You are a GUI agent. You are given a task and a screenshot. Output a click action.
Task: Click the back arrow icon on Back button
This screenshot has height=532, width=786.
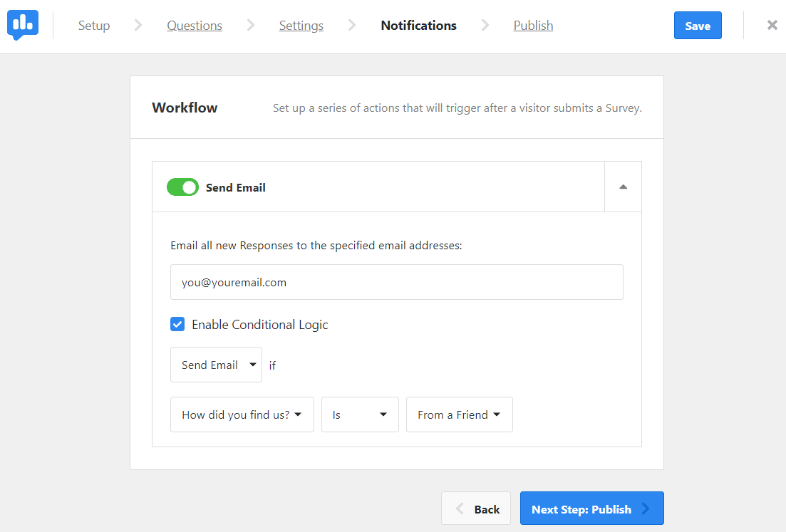[x=462, y=508]
